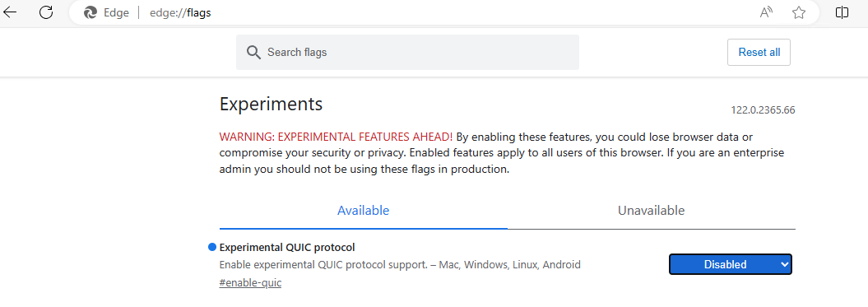Click the Experimental QUIC protocol title

click(287, 247)
